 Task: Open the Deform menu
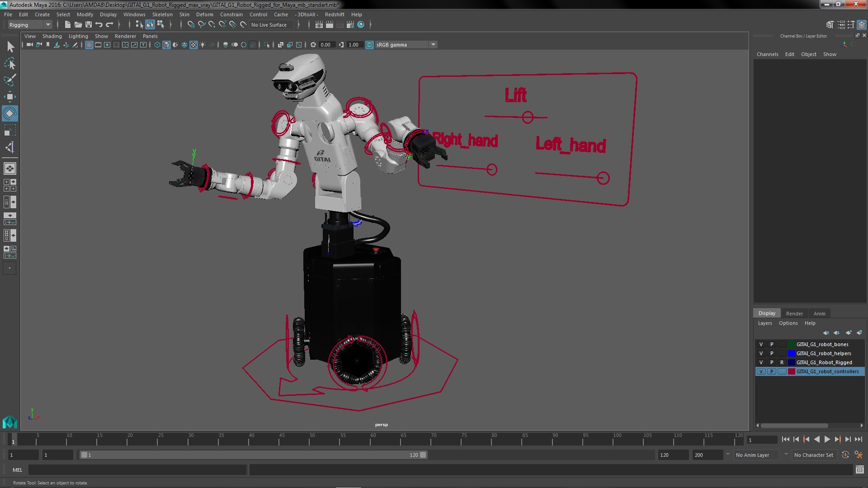point(204,14)
